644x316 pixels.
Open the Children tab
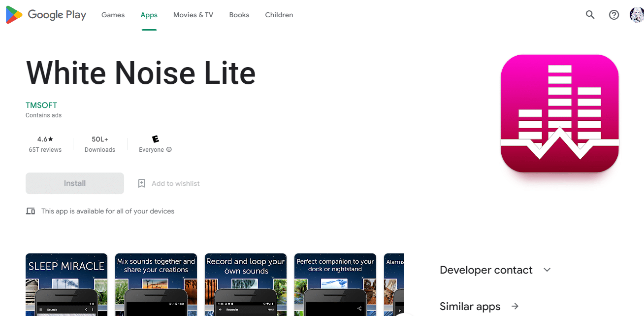click(x=279, y=15)
